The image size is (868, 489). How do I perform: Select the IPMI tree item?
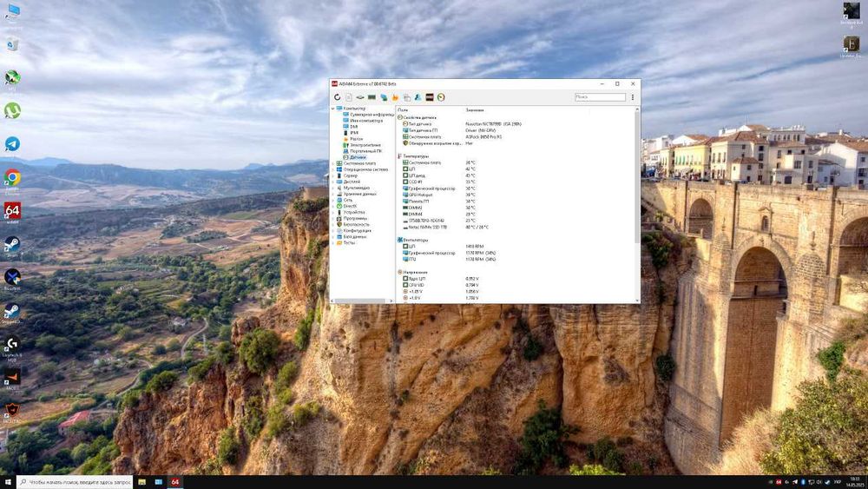pyautogui.click(x=351, y=133)
